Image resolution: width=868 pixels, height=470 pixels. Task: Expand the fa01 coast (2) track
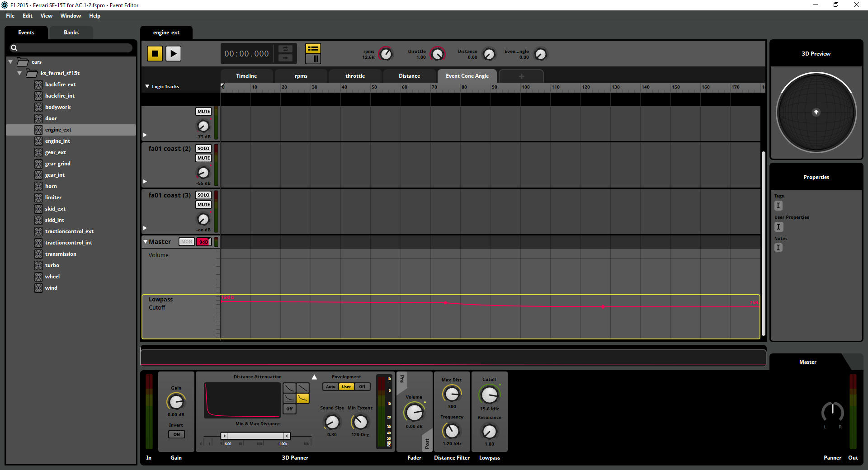coord(145,182)
